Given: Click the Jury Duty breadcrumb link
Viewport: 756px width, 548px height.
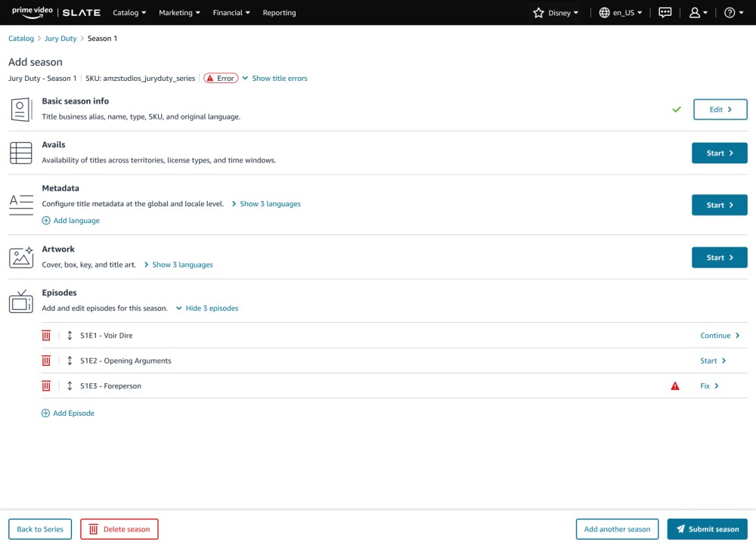Looking at the screenshot, I should (60, 39).
